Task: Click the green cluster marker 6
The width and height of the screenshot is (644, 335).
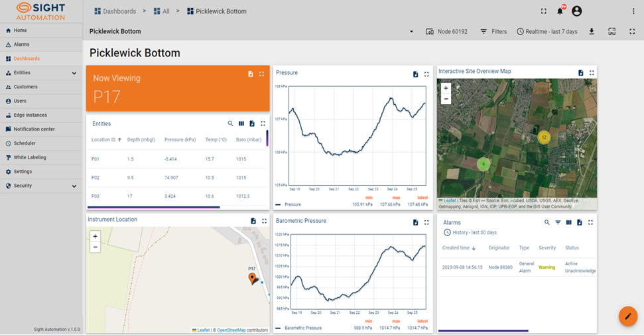Action: tap(483, 164)
